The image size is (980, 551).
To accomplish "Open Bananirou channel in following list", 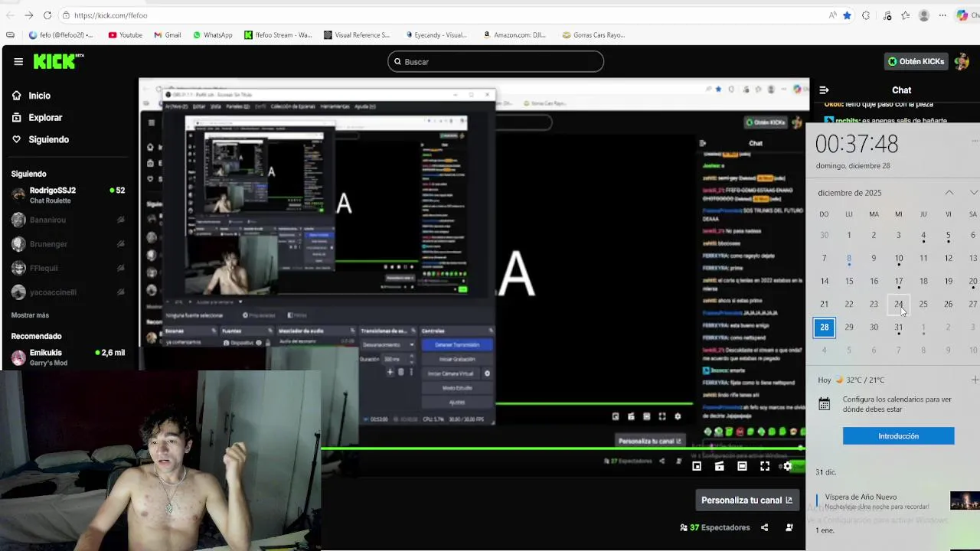I will point(67,220).
